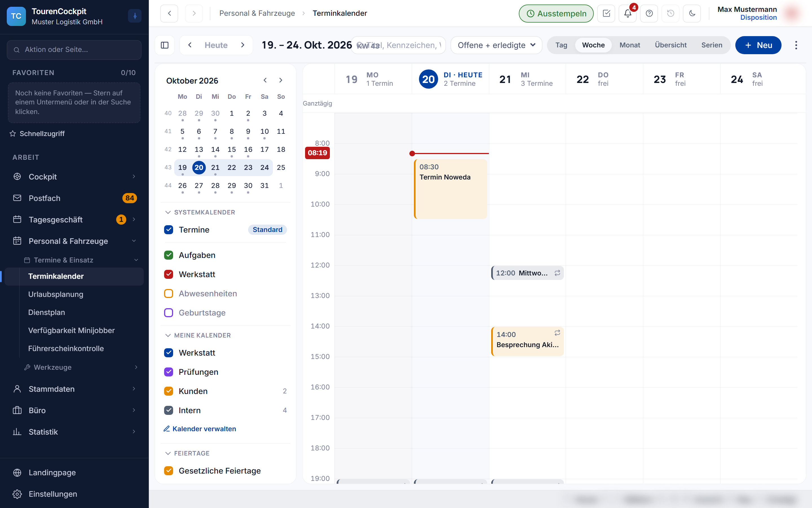
Task: Toggle the calendar side panel icon
Action: click(x=164, y=45)
